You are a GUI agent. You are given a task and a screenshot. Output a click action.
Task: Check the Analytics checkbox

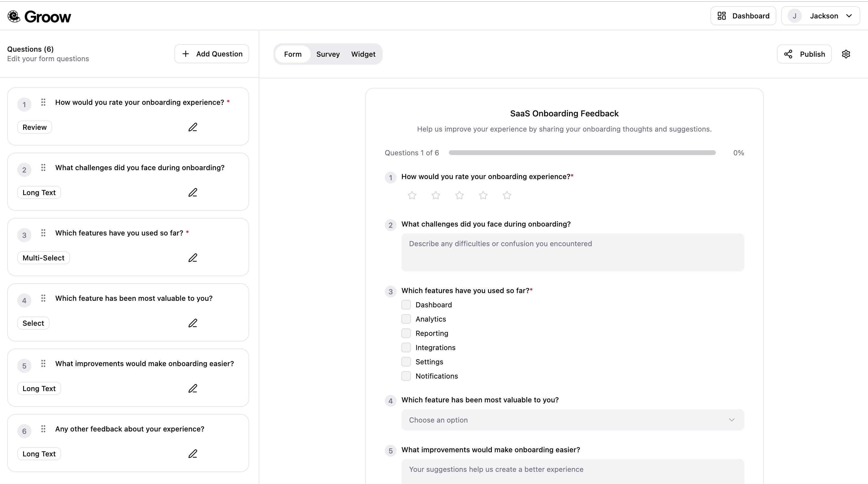coord(406,319)
